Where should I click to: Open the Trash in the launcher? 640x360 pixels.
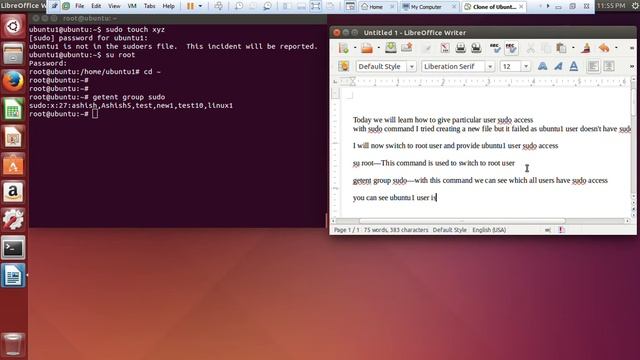coord(13,344)
